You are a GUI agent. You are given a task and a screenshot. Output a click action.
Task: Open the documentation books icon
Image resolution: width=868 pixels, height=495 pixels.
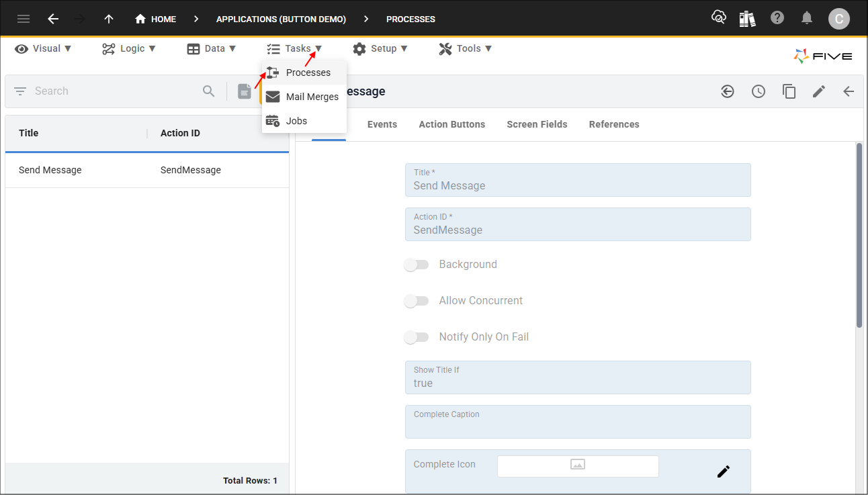pos(748,18)
